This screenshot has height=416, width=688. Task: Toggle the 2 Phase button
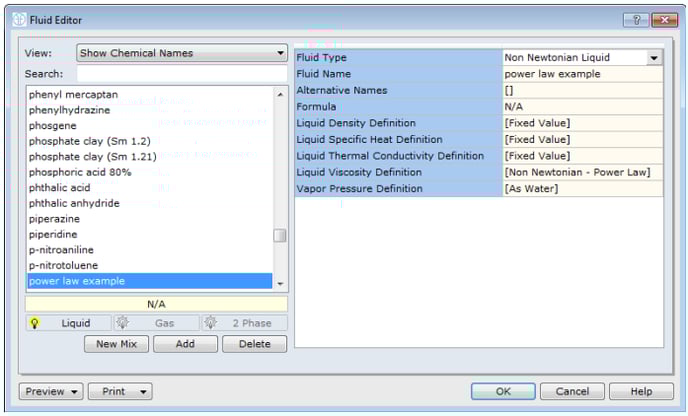(x=244, y=323)
